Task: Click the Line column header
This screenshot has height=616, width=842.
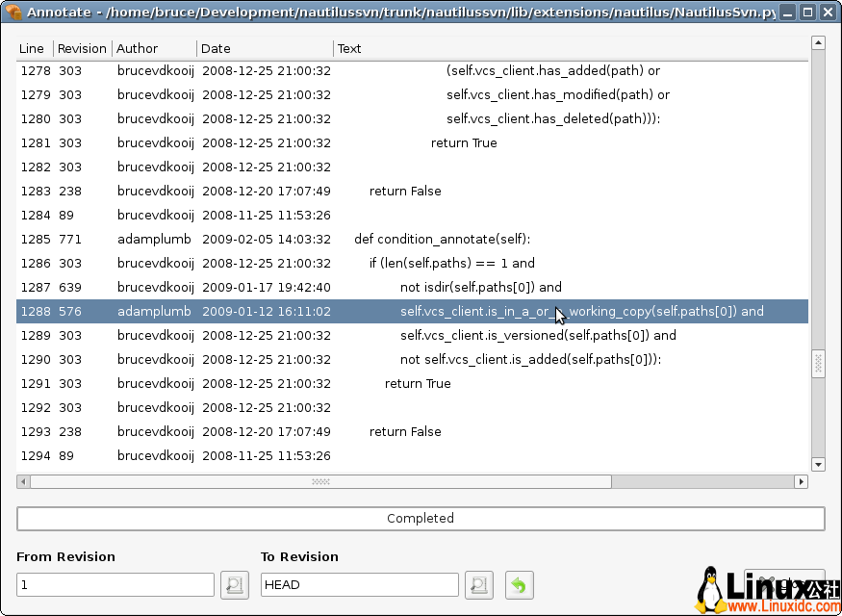Action: tap(32, 48)
